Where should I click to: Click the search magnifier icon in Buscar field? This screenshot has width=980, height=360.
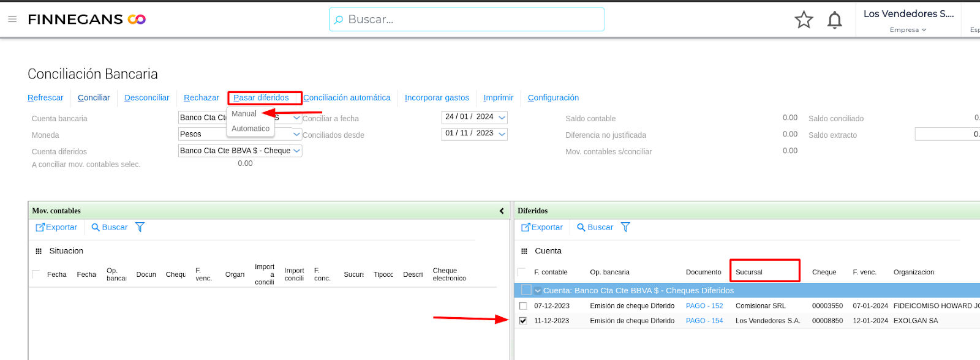(338, 20)
